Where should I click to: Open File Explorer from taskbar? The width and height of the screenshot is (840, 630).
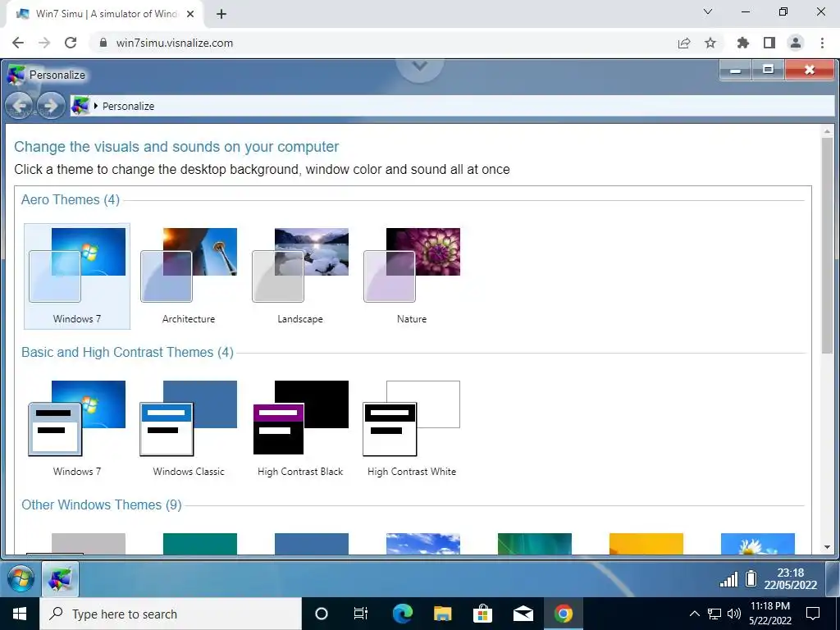(442, 614)
